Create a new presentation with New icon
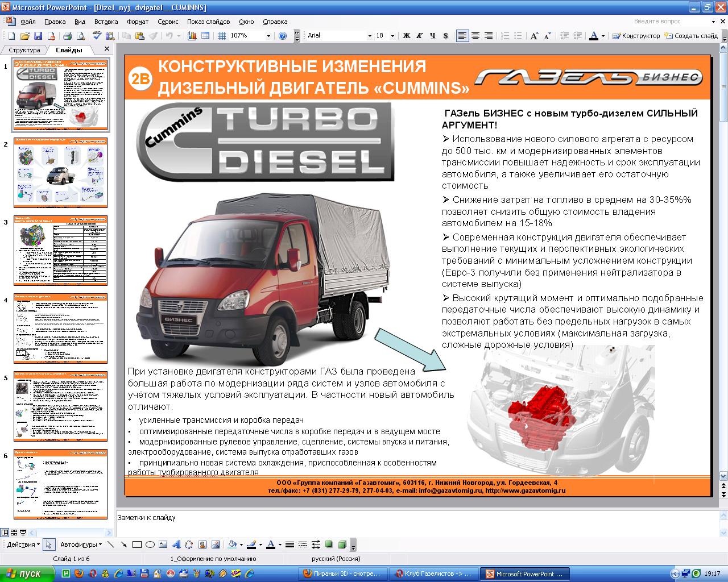 (11, 36)
